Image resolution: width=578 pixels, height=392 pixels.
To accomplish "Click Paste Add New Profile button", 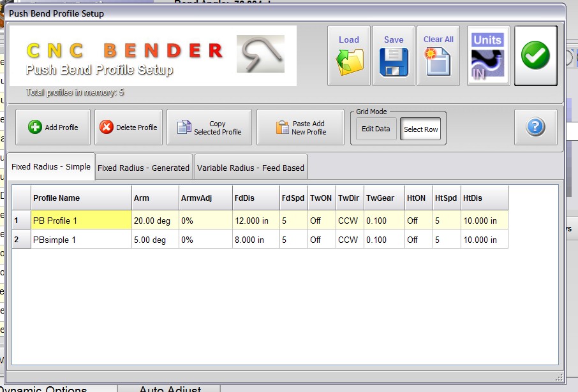I will pos(300,127).
